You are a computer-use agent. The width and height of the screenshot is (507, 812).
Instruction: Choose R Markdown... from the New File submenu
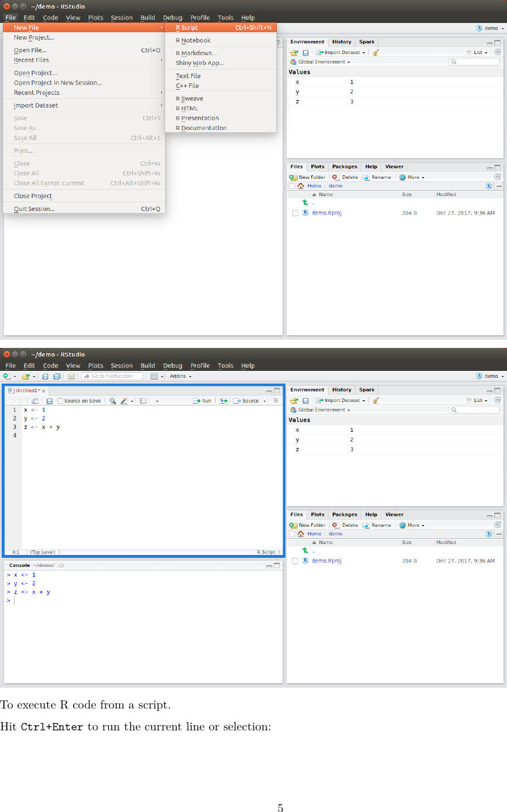tap(221, 53)
